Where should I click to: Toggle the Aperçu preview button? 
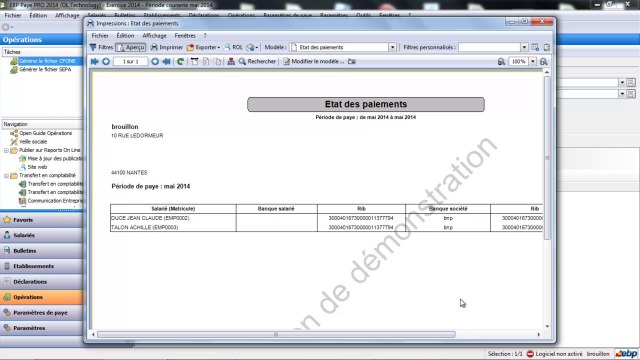pos(131,47)
